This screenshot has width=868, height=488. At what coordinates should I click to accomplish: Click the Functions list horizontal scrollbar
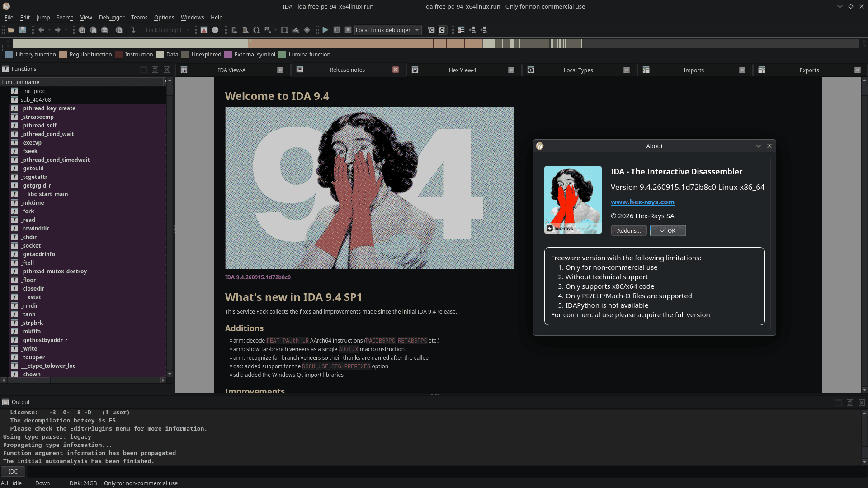click(x=83, y=380)
